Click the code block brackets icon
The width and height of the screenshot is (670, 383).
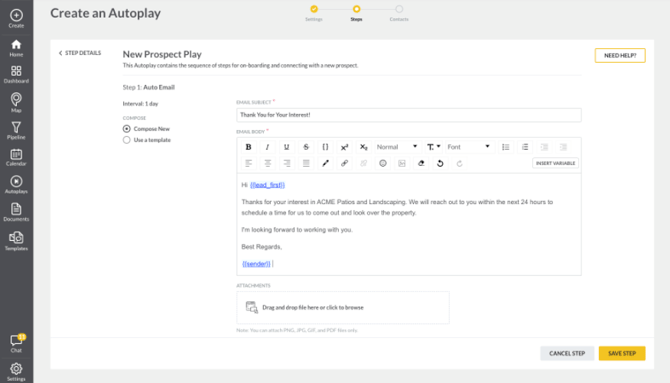point(325,147)
